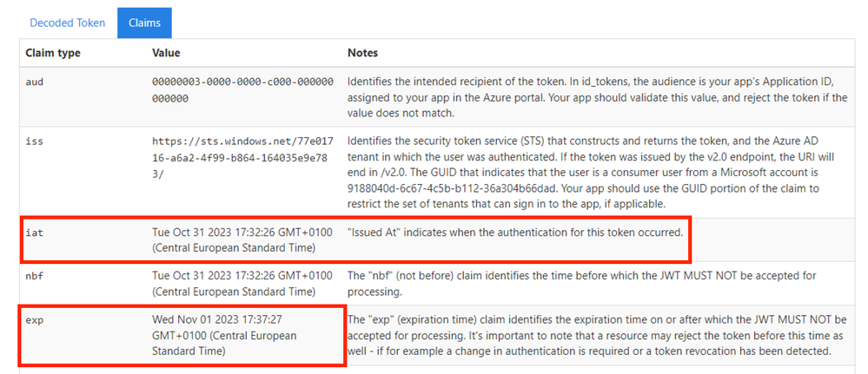Click the Issued At note text
This screenshot has width=868, height=374.
515,233
